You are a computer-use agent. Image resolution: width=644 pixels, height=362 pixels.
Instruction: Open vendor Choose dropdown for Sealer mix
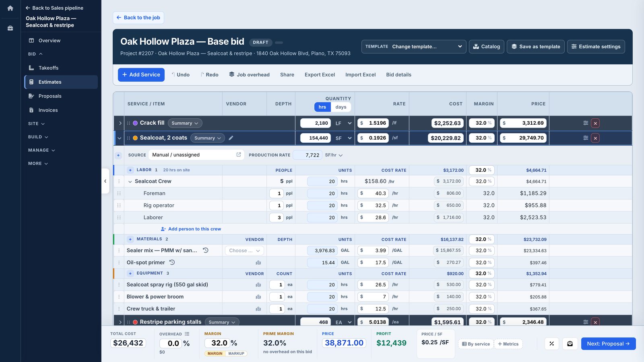point(245,251)
